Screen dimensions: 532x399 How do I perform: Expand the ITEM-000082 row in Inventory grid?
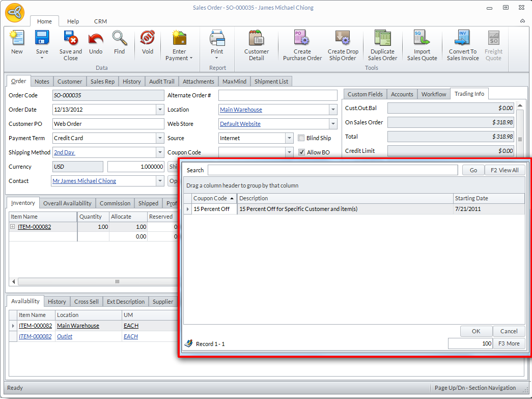point(13,227)
